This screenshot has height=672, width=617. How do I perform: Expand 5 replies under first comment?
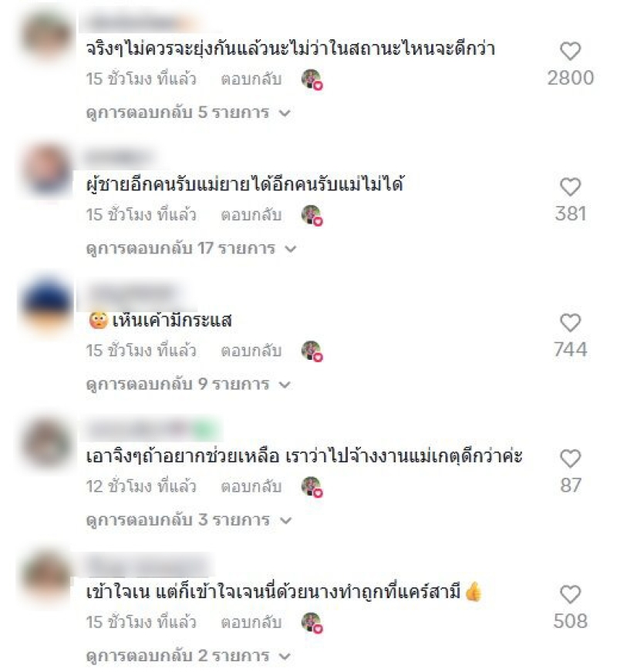pos(188,113)
